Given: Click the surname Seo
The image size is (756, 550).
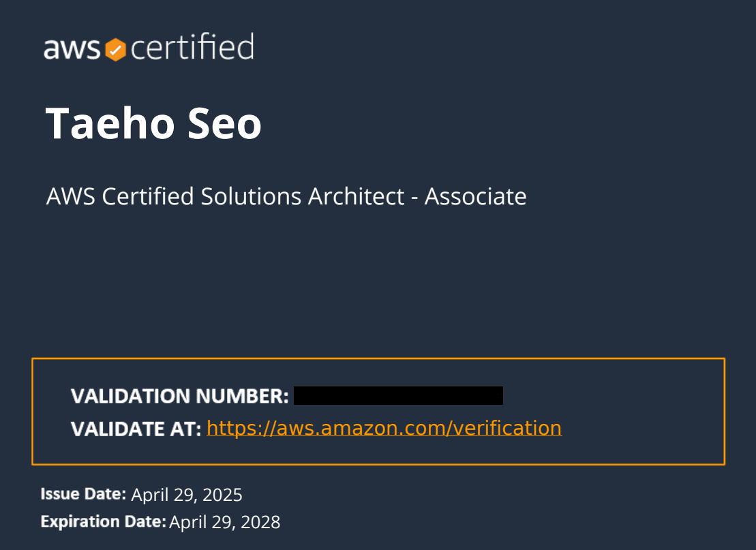Looking at the screenshot, I should (224, 124).
